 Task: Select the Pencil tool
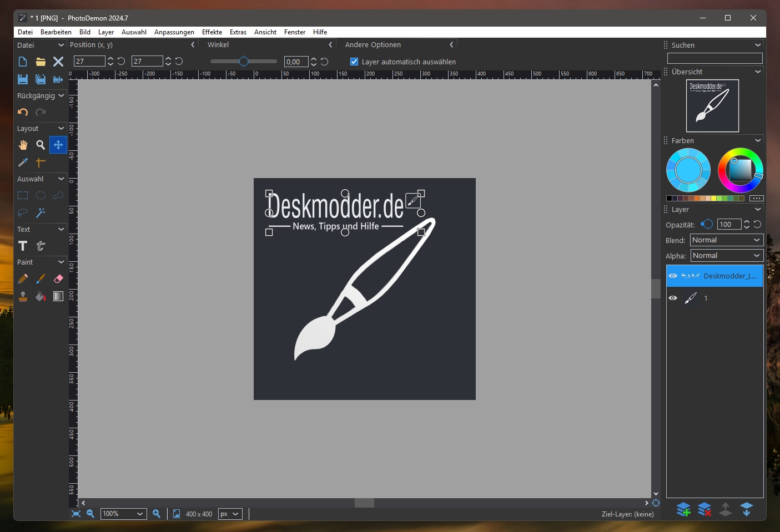pos(23,278)
